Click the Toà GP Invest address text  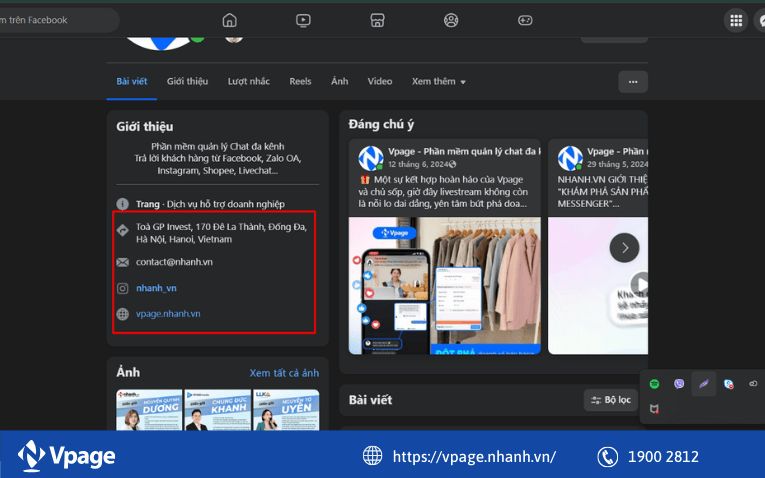click(221, 233)
